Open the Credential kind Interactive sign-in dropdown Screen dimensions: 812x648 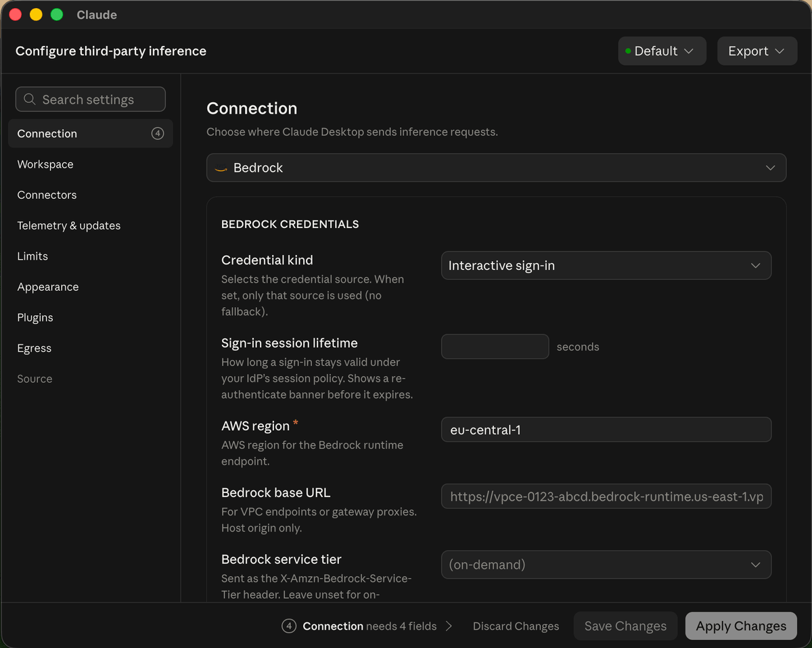pos(606,266)
